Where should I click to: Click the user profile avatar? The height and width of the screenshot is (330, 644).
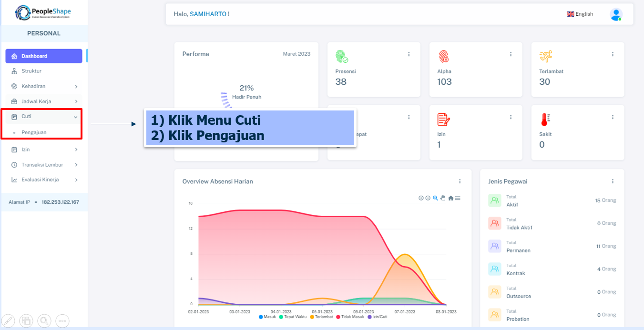click(x=616, y=14)
